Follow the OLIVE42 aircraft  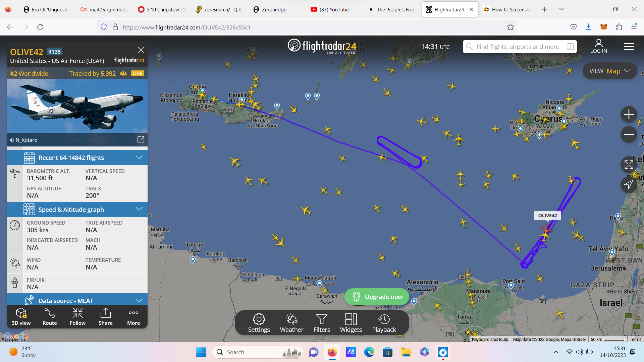77,317
